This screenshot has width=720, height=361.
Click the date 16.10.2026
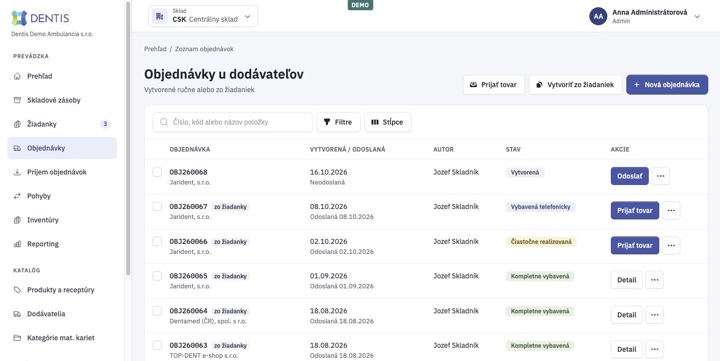328,172
